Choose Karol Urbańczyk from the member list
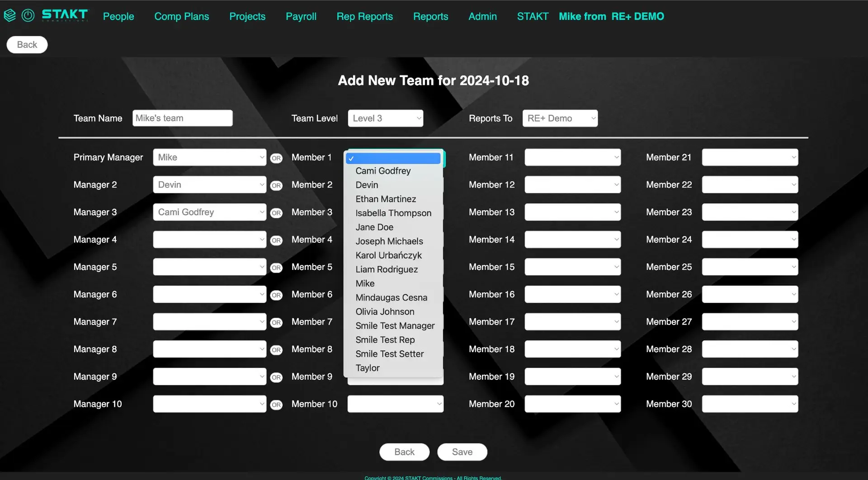The image size is (868, 480). (x=388, y=255)
